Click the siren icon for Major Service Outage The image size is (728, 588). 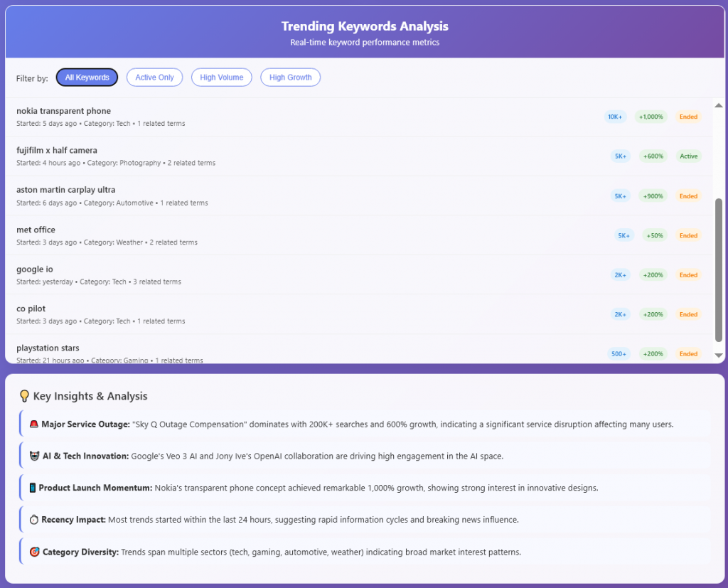[34, 424]
